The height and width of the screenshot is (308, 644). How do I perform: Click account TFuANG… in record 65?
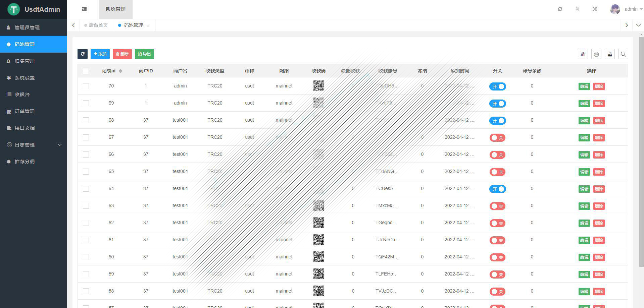click(x=387, y=171)
